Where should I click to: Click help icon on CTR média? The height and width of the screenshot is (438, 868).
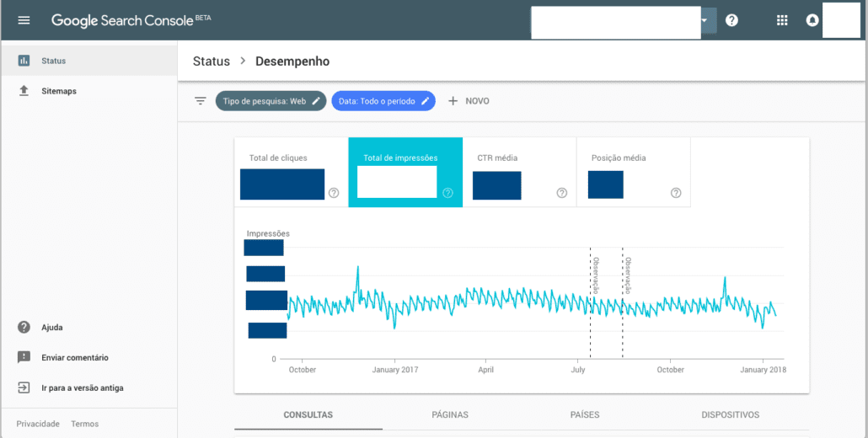pyautogui.click(x=562, y=193)
